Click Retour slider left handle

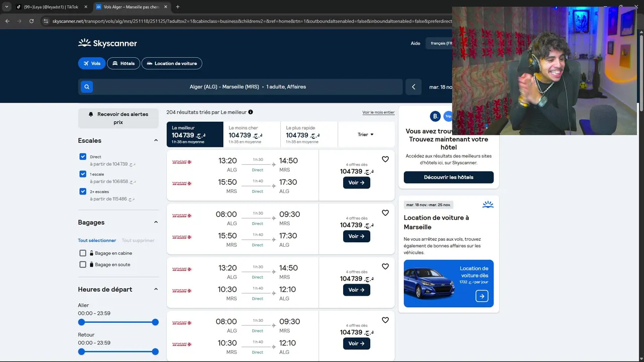pyautogui.click(x=82, y=352)
